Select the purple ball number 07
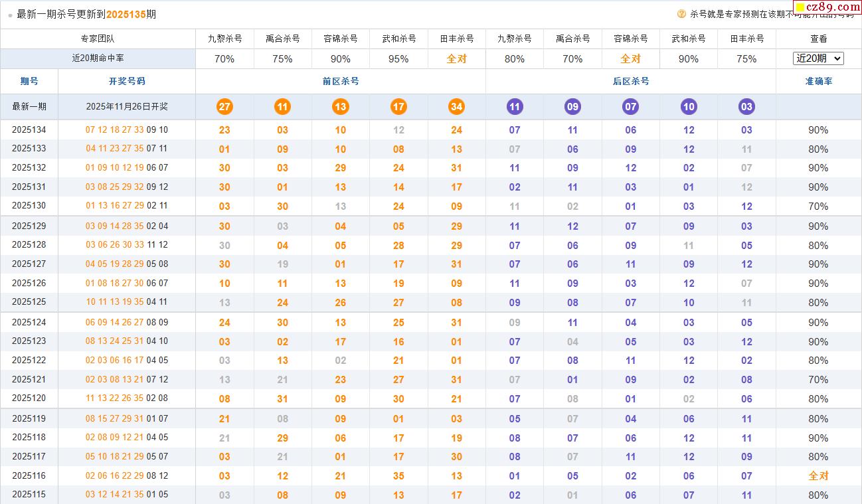The height and width of the screenshot is (504, 862). coord(630,107)
